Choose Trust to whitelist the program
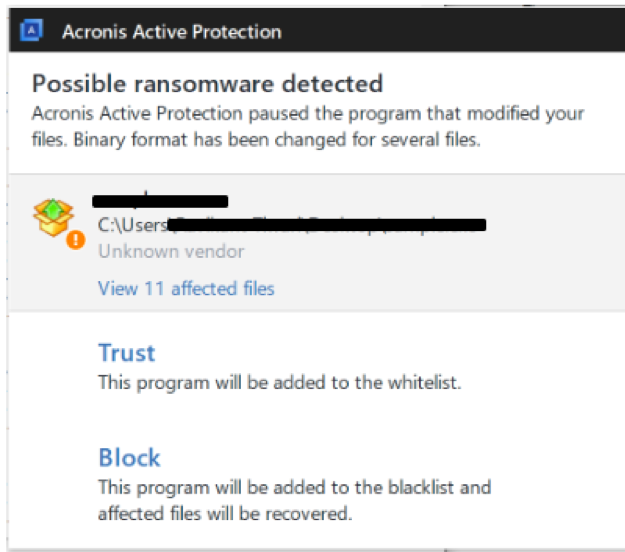Viewport: 625px width, 552px height. 127,353
